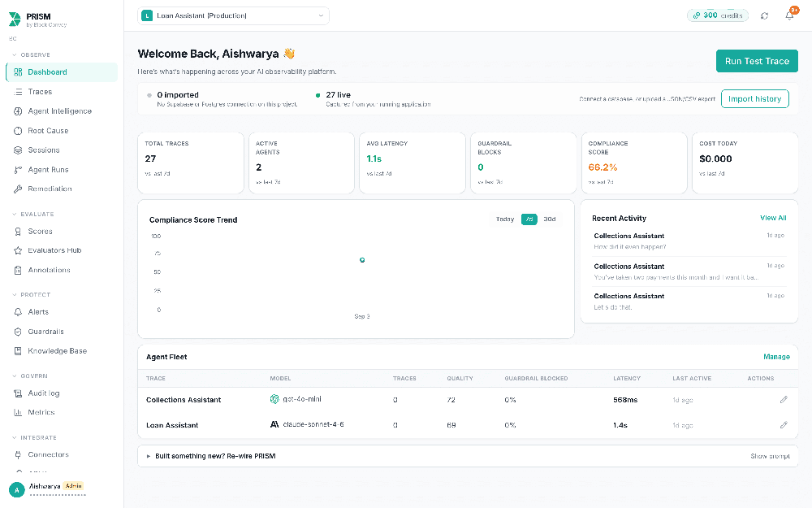The image size is (812, 508).
Task: Click the Import history button
Action: 754,99
